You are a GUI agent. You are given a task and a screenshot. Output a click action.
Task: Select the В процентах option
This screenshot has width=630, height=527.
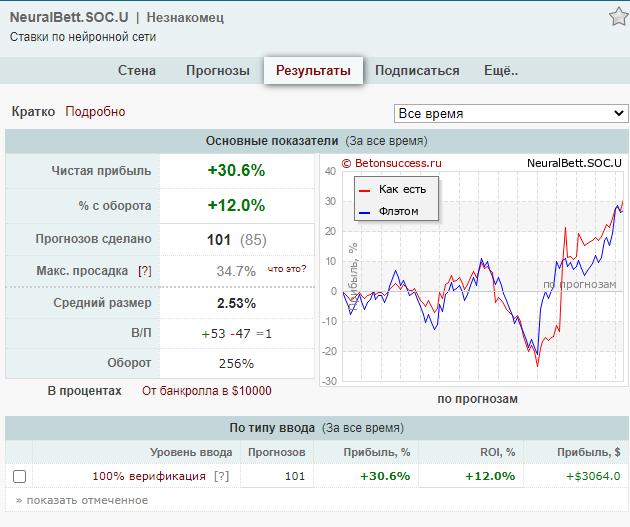click(x=84, y=391)
